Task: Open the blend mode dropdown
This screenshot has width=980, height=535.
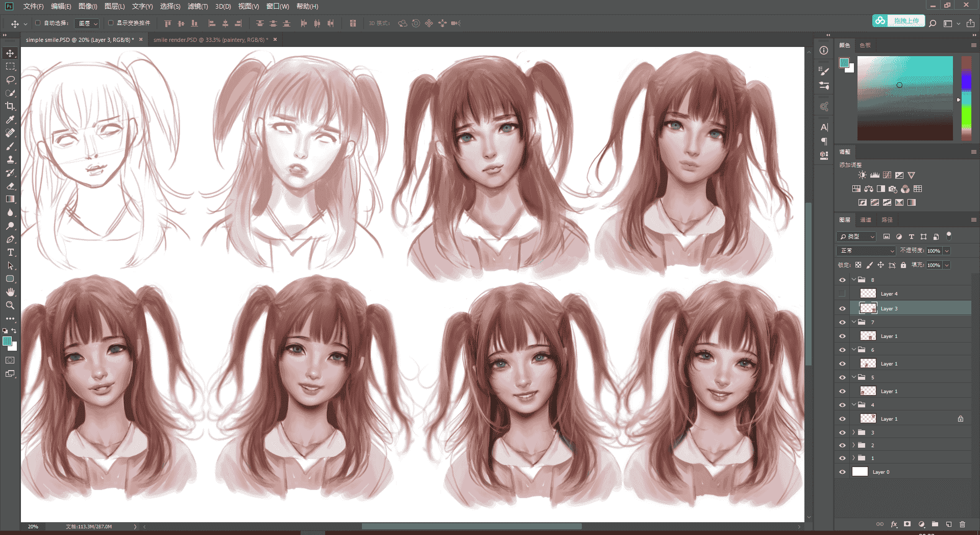Action: tap(866, 251)
